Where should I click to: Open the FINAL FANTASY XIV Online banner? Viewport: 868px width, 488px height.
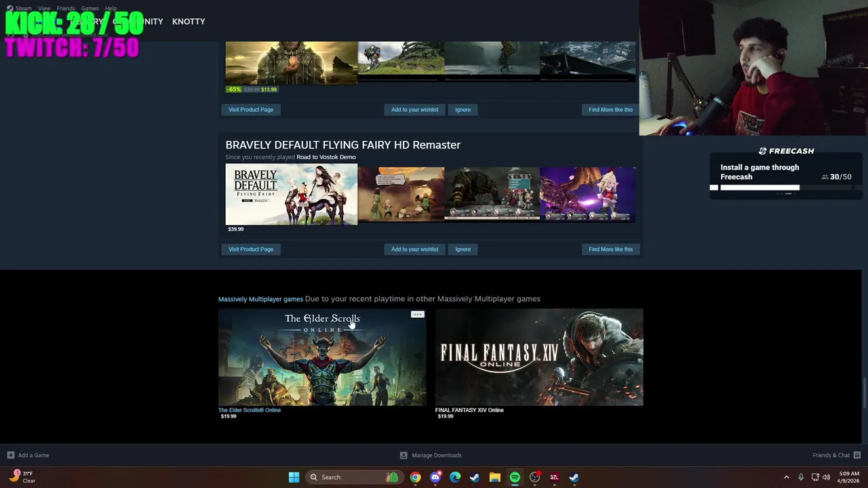[x=539, y=357]
